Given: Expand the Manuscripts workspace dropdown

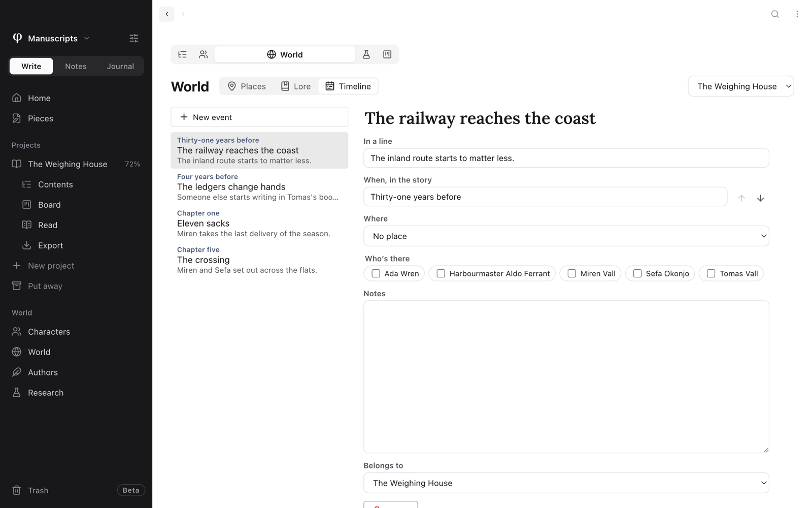Looking at the screenshot, I should pyautogui.click(x=51, y=38).
